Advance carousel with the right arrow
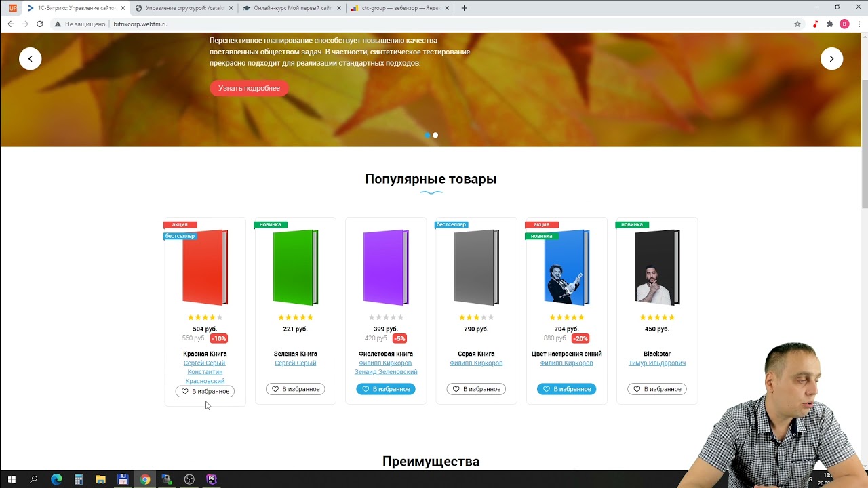The image size is (868, 488). click(x=831, y=58)
